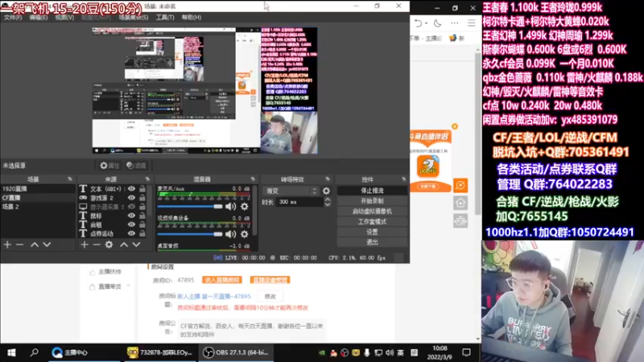Click the 视频采集设备 volume slider
644x362 pixels.
190,234
